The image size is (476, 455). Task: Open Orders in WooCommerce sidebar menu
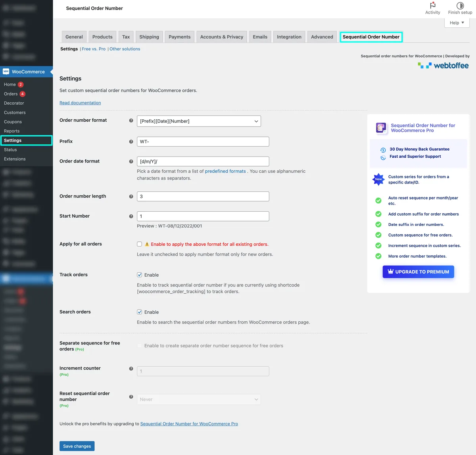(x=11, y=94)
